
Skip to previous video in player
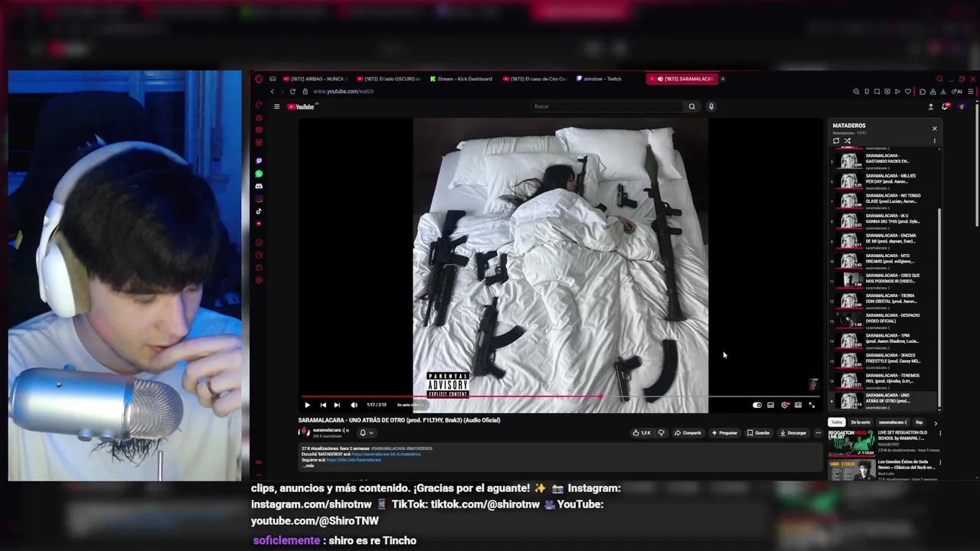[x=323, y=405]
